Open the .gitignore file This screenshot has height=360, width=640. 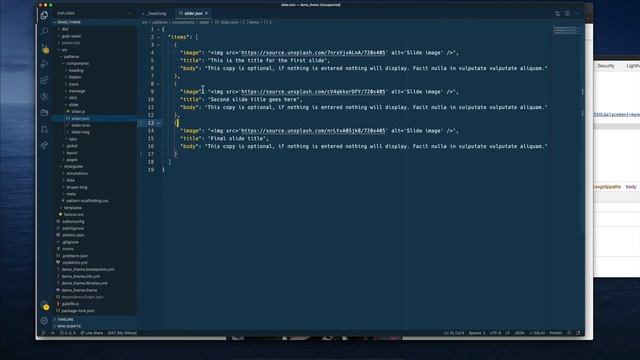click(x=70, y=242)
